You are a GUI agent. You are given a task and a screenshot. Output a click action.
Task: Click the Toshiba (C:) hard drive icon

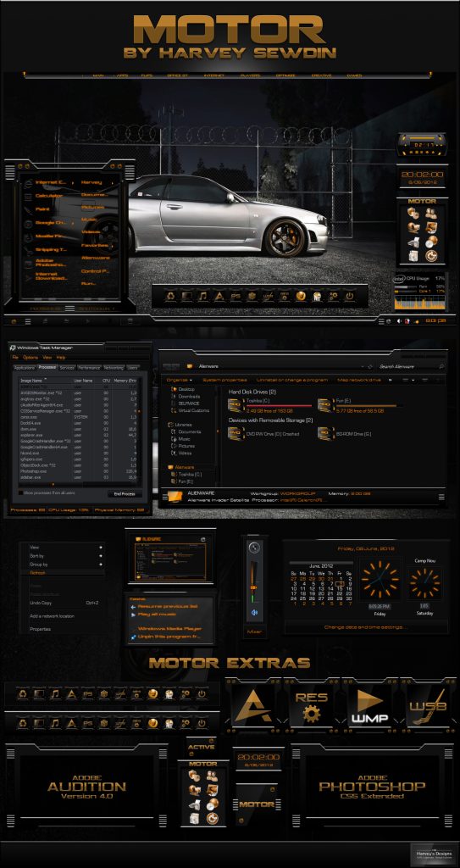(235, 405)
